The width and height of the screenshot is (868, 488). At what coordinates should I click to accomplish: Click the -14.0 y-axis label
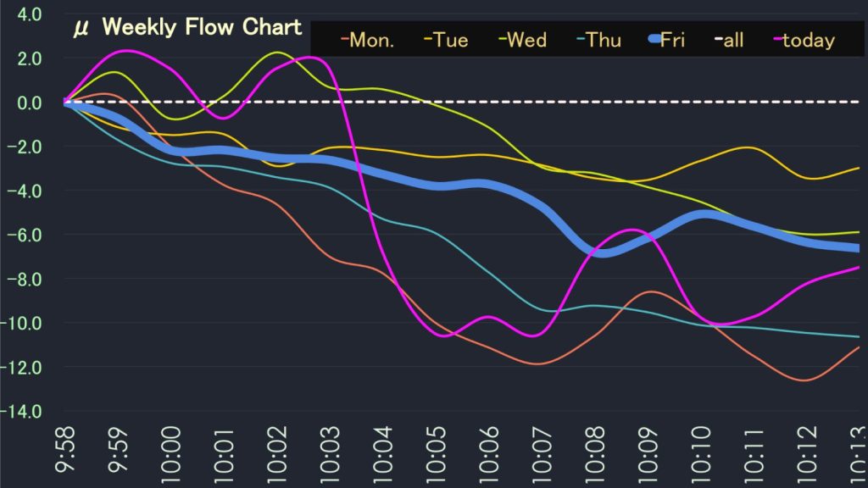tap(24, 412)
